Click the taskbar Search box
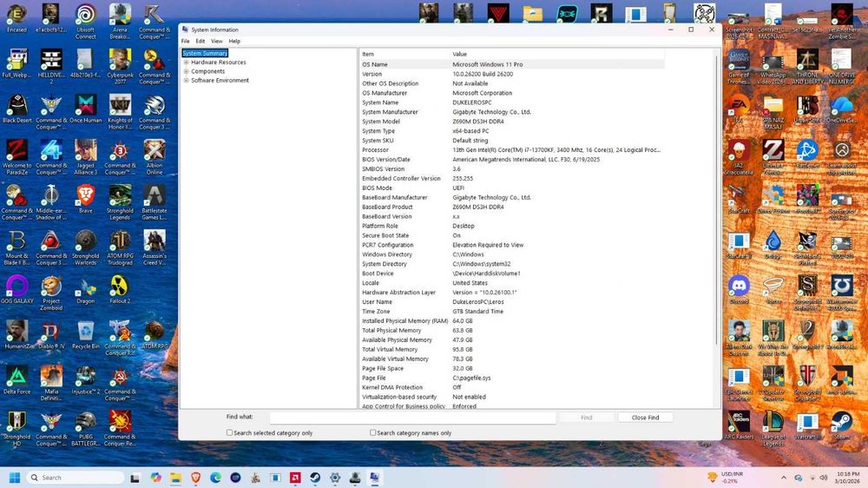The image size is (868, 488). click(75, 478)
